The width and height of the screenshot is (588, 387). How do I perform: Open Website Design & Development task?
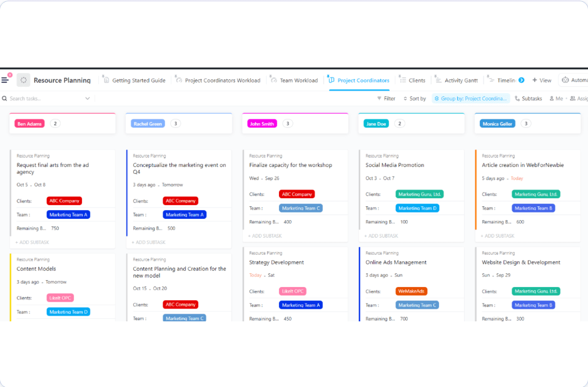point(521,262)
